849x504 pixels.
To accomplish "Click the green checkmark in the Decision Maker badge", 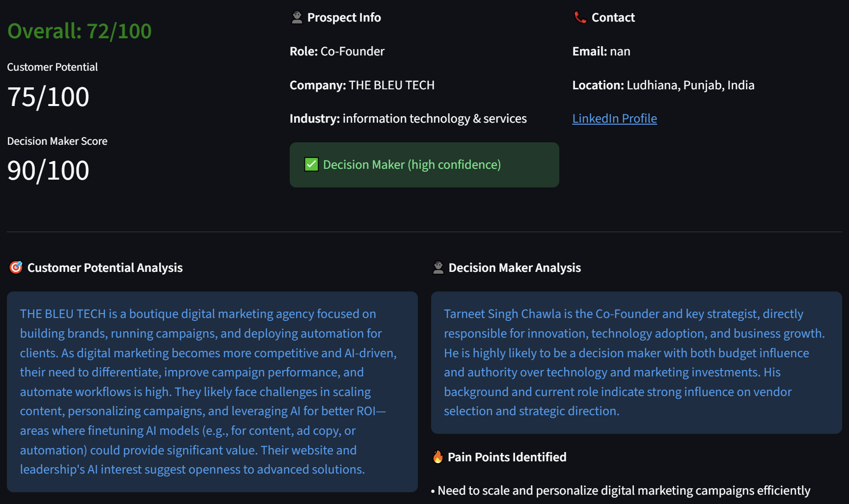I will pos(311,164).
